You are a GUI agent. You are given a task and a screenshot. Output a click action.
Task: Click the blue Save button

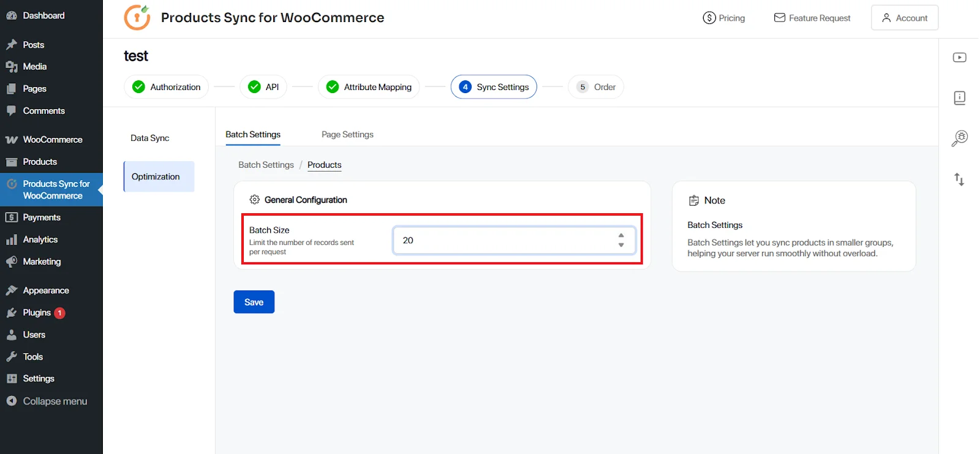[254, 302]
